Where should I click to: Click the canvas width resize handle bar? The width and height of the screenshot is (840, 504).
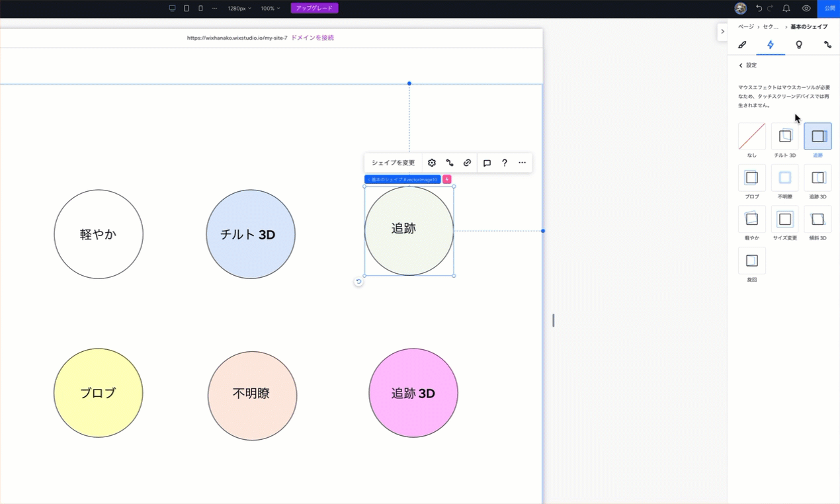click(554, 320)
